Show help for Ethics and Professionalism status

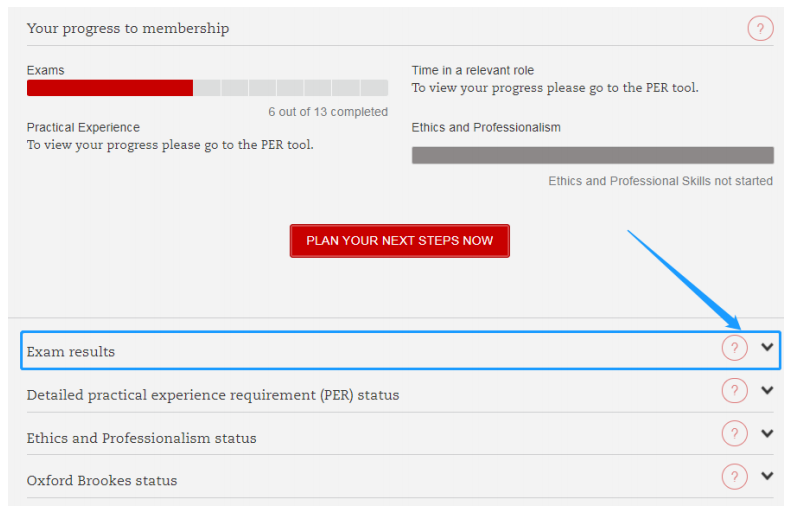[x=734, y=434]
